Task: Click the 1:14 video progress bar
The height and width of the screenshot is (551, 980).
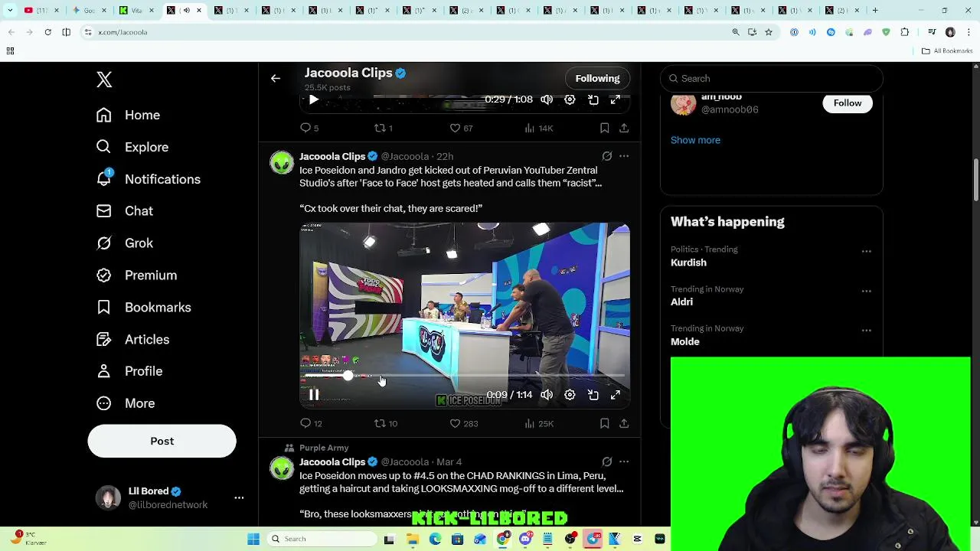Action: pyautogui.click(x=465, y=376)
